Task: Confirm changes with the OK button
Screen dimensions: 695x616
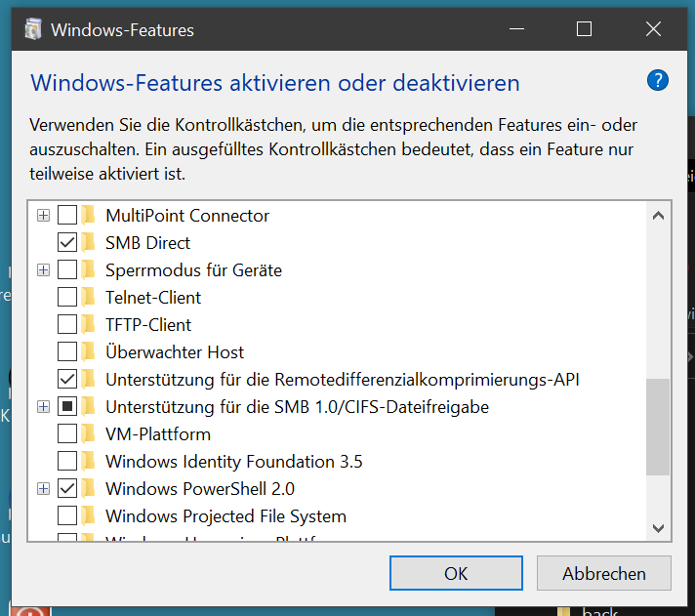Action: [x=456, y=574]
